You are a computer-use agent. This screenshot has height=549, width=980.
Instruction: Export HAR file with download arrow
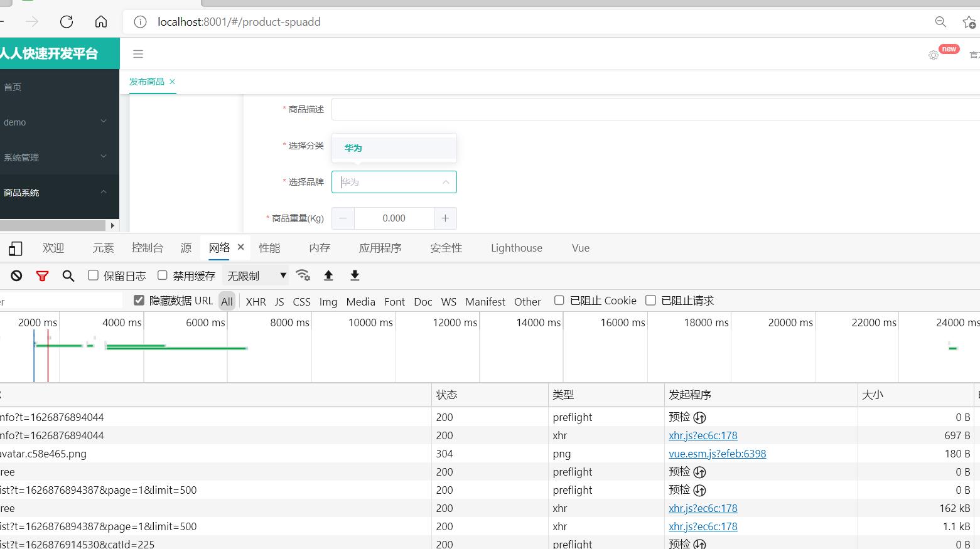point(355,275)
